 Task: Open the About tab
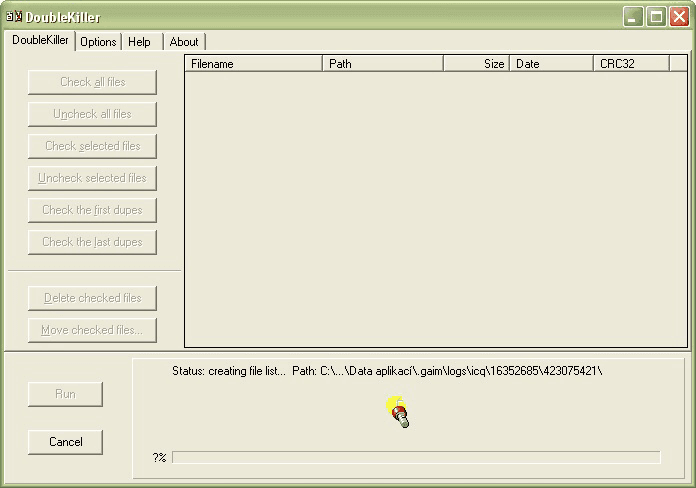tap(184, 42)
